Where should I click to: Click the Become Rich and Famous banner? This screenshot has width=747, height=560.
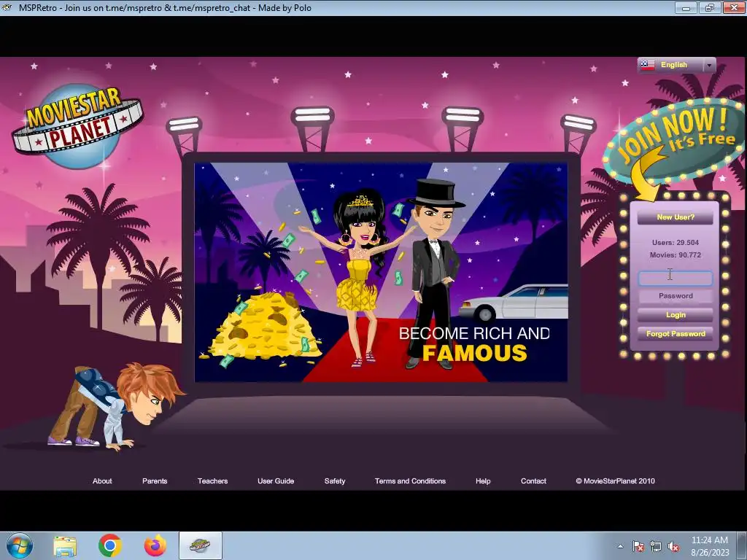tap(381, 272)
